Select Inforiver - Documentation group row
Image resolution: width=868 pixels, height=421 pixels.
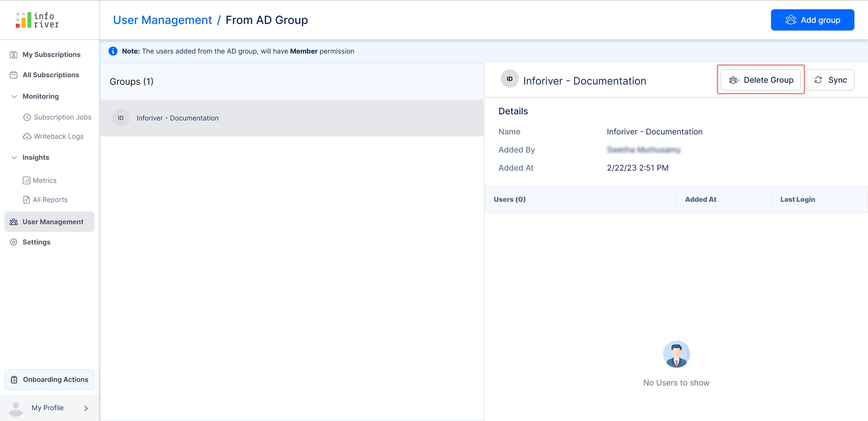pyautogui.click(x=292, y=118)
